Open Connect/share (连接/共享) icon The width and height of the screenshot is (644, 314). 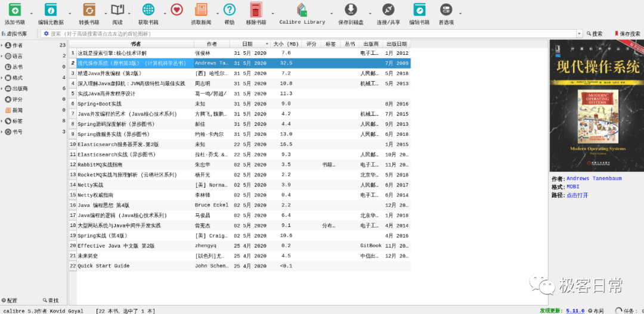coord(388,9)
